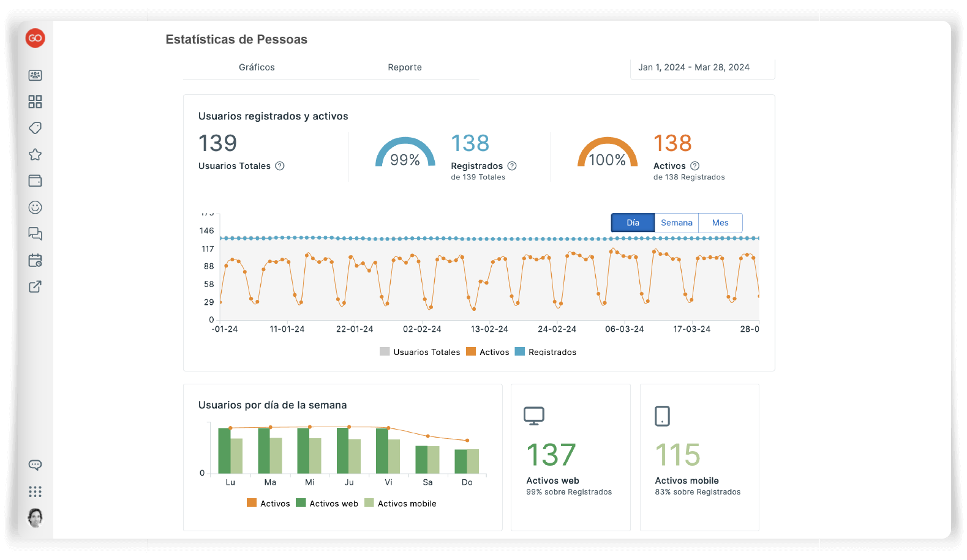Viewport: 967px width, 560px height.
Task: Open the wallet icon in sidebar
Action: coord(35,181)
